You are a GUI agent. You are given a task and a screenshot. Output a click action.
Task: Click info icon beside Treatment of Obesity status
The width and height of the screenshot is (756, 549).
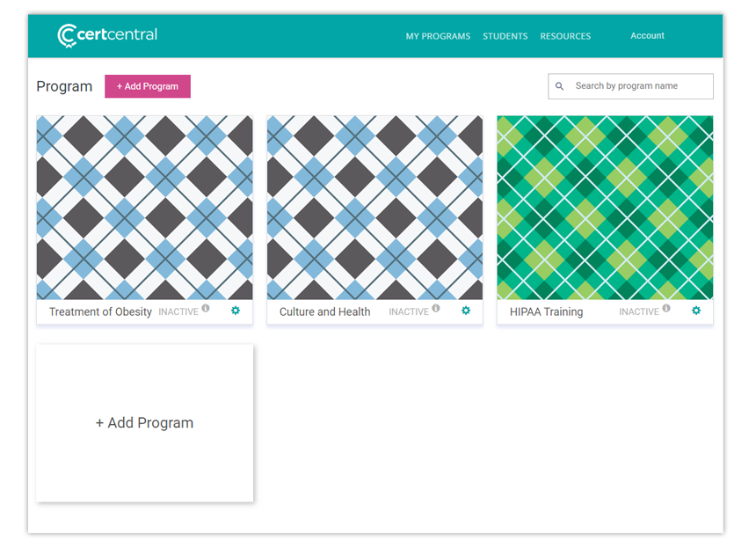tap(206, 309)
